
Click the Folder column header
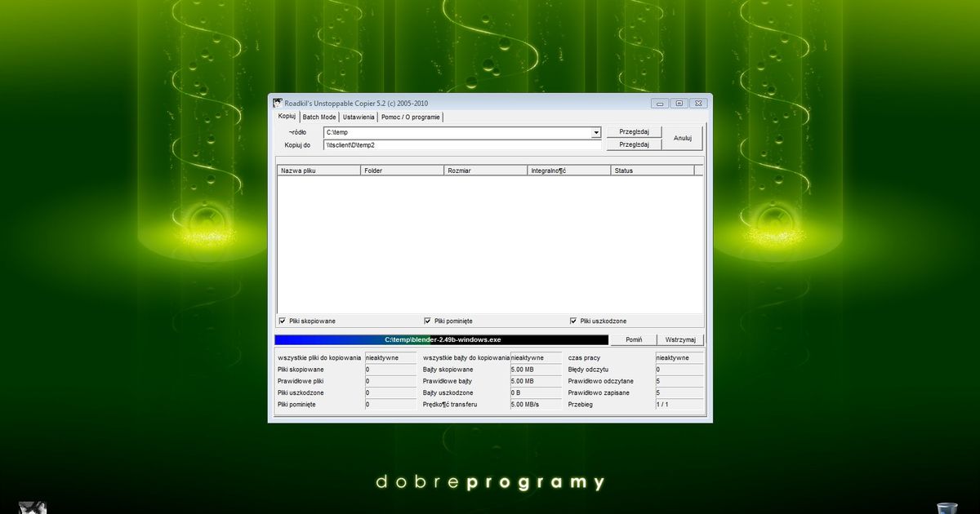(403, 171)
